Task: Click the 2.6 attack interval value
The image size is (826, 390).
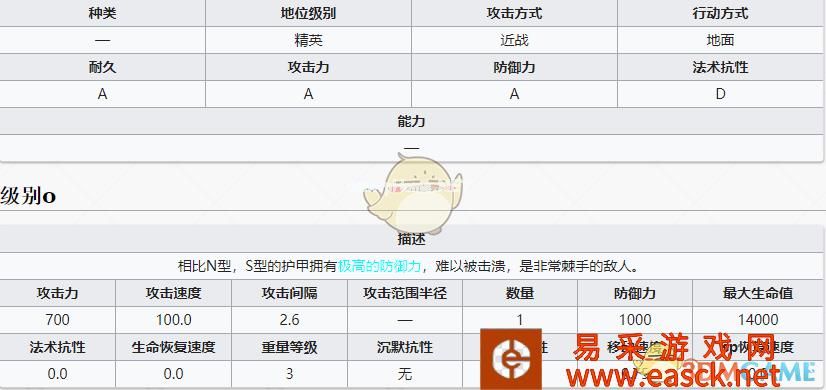Action: point(289,320)
